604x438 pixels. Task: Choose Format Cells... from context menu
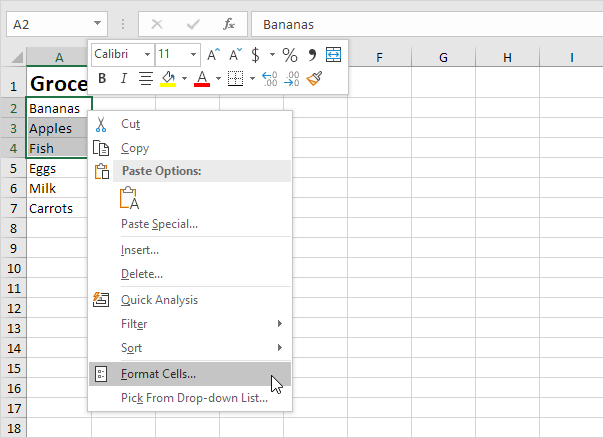[x=158, y=374]
